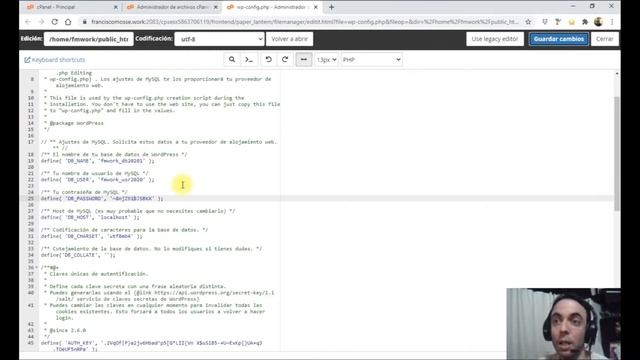The image size is (640, 360).
Task: Click the site lock icon in address bar
Action: pyautogui.click(x=84, y=22)
